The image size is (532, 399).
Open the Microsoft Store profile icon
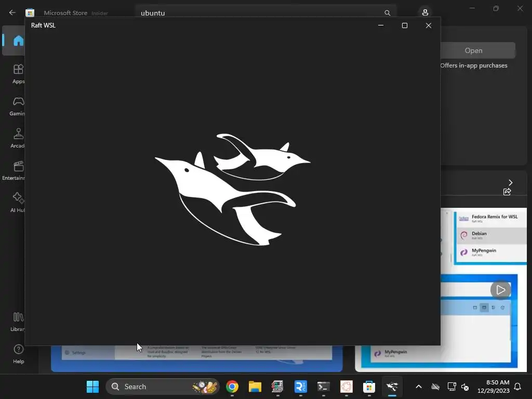425,12
